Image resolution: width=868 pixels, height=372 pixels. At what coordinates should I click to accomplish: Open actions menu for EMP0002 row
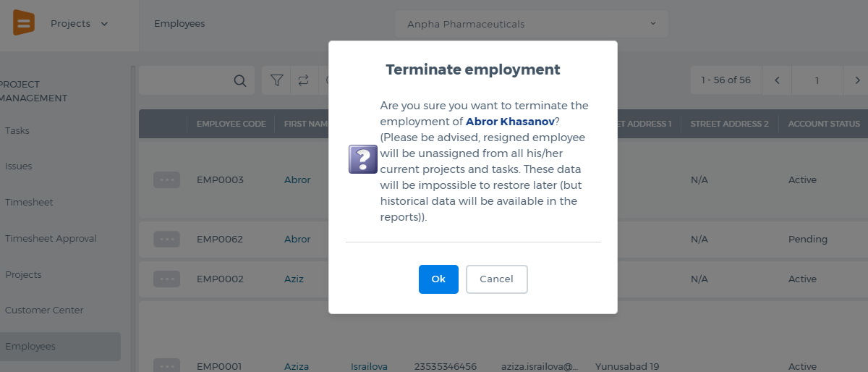[166, 279]
